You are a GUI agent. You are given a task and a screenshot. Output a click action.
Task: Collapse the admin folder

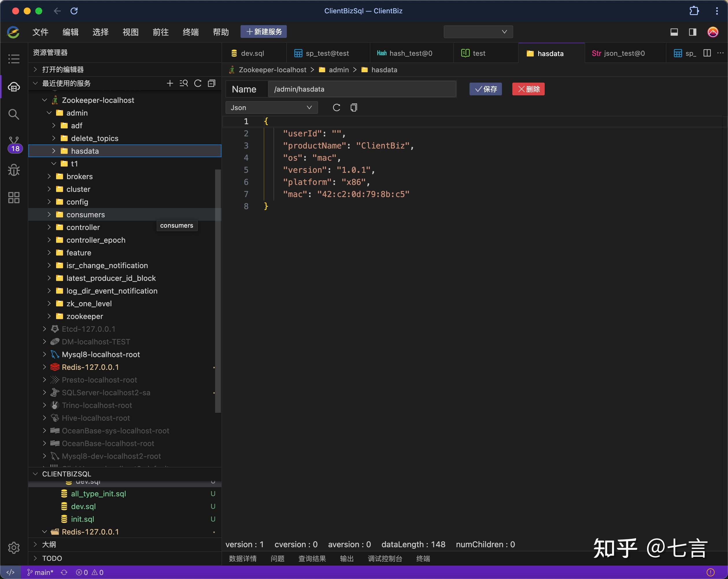49,113
